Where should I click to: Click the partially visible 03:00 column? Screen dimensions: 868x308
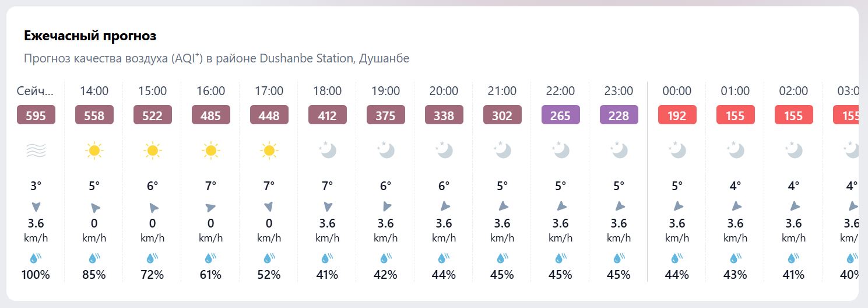click(844, 182)
